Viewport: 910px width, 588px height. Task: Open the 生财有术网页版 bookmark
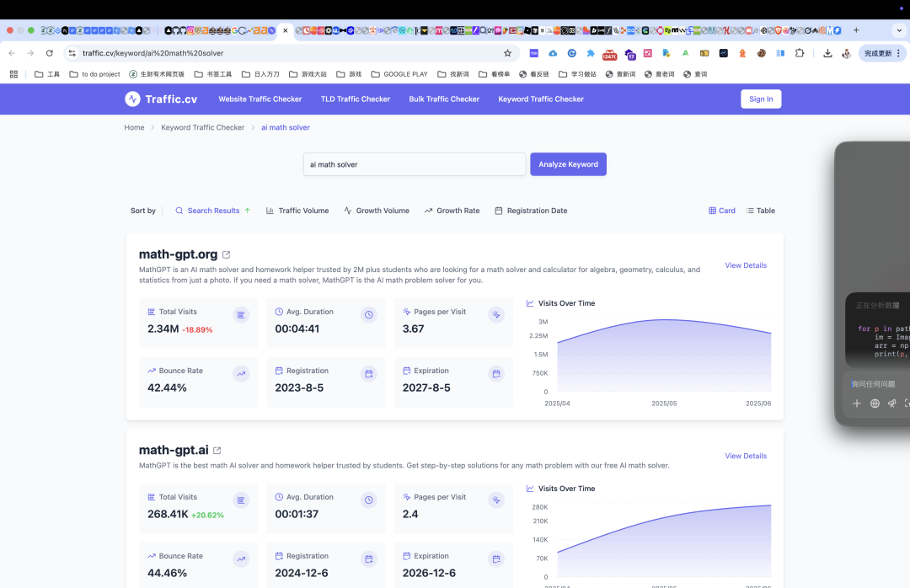[157, 74]
